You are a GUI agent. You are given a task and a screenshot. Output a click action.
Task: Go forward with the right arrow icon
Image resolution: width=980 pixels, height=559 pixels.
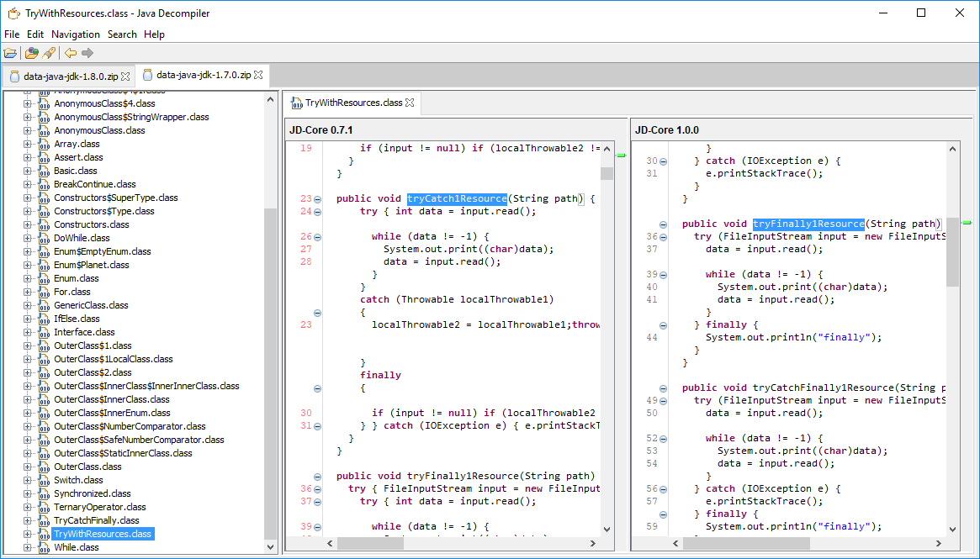[x=87, y=53]
